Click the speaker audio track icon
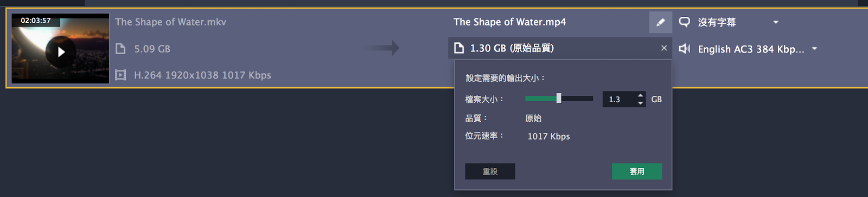Image resolution: width=868 pixels, height=197 pixels. (x=685, y=49)
